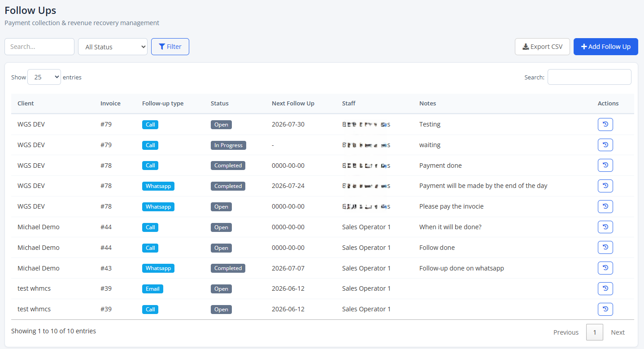Click the 'waiting' note cell
The width and height of the screenshot is (644, 349).
tap(430, 145)
